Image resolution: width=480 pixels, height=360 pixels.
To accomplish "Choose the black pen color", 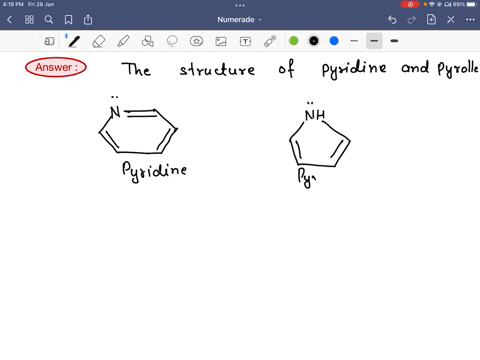I will (x=314, y=41).
